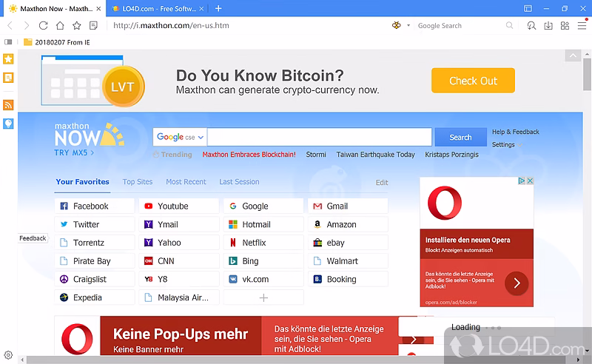Image resolution: width=592 pixels, height=364 pixels.
Task: Open the Gmail favorite tile
Action: 348,206
